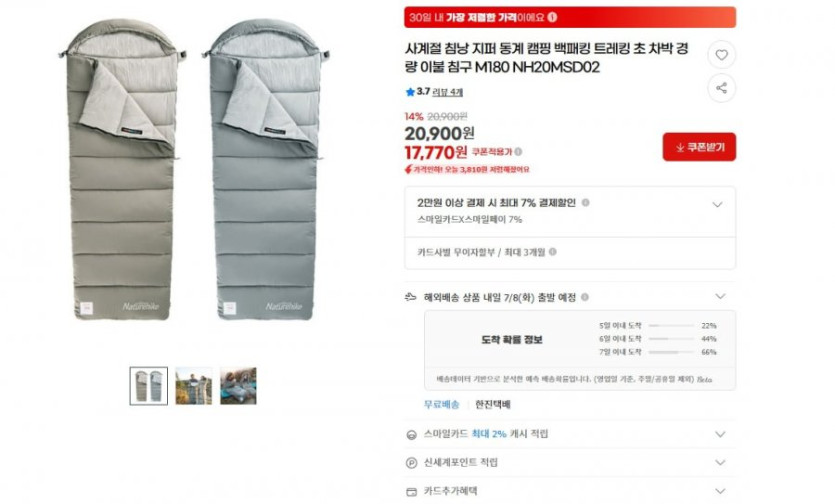Expand Smile Card 2% cash rewards row
835x504 pixels.
tap(720, 434)
